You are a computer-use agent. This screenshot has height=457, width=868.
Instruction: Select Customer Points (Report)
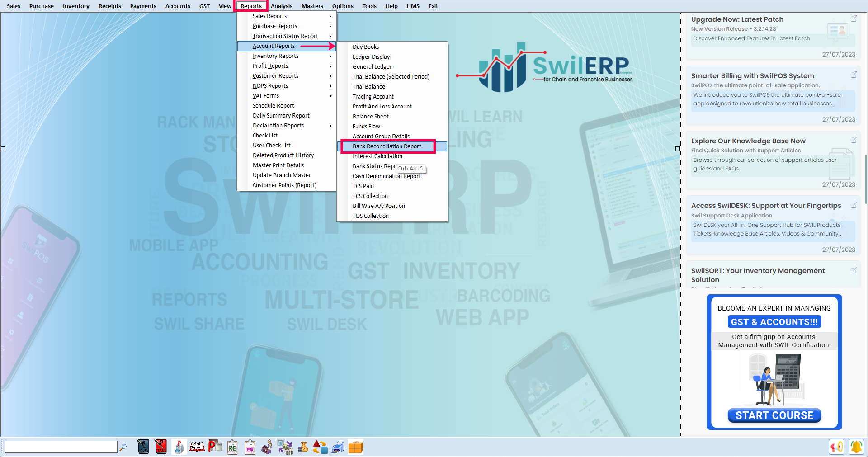tap(287, 185)
